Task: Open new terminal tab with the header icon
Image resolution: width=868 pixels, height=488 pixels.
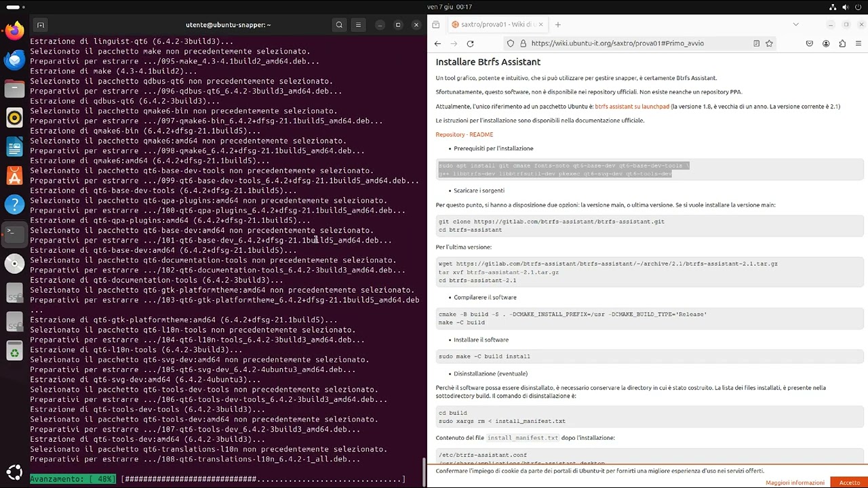Action: pyautogui.click(x=41, y=25)
